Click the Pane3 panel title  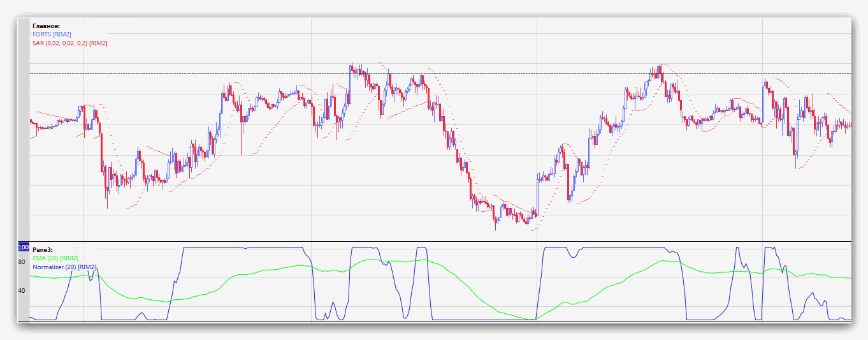pyautogui.click(x=43, y=250)
